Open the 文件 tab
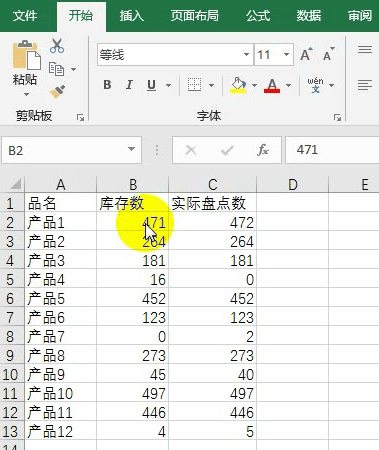This screenshot has height=450, width=379. point(25,15)
